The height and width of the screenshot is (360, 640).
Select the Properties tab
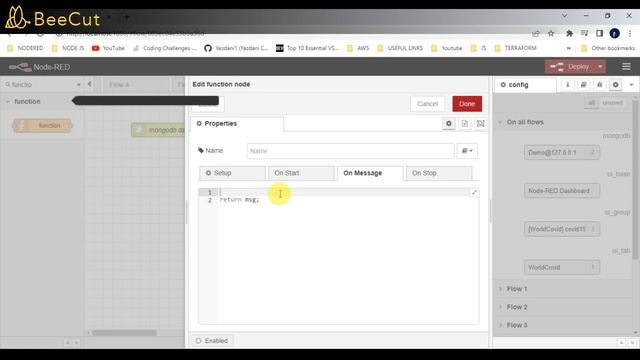tap(237, 124)
